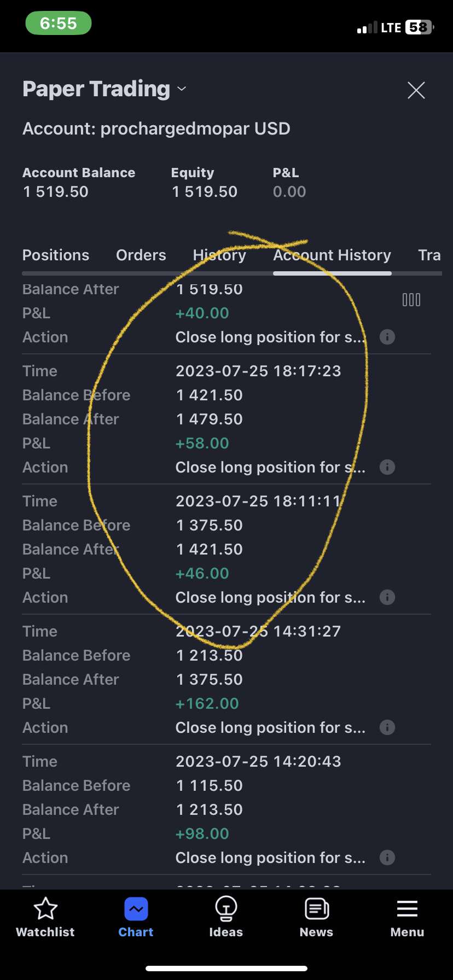This screenshot has height=980, width=453.
Task: Show info for the +46.00 action
Action: click(x=387, y=597)
